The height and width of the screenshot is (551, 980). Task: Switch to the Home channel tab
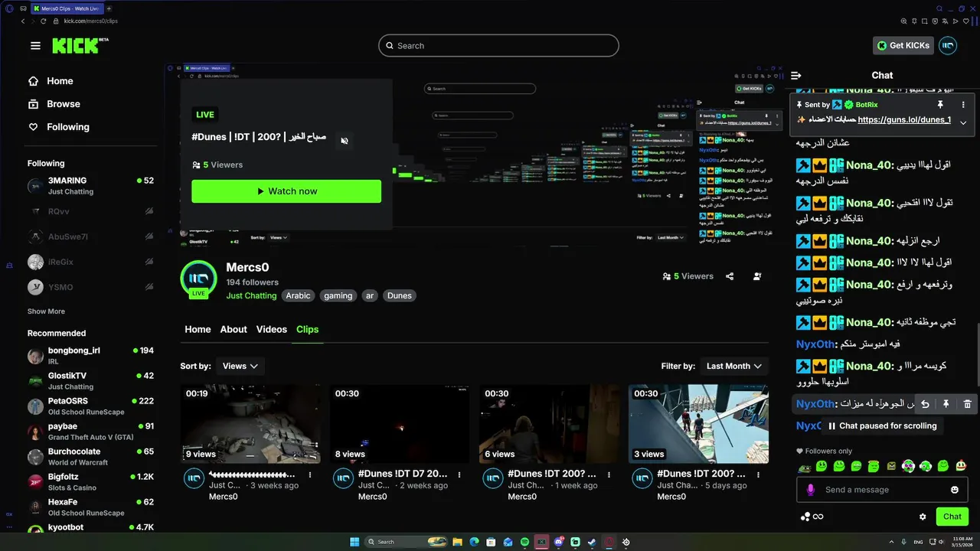(198, 330)
